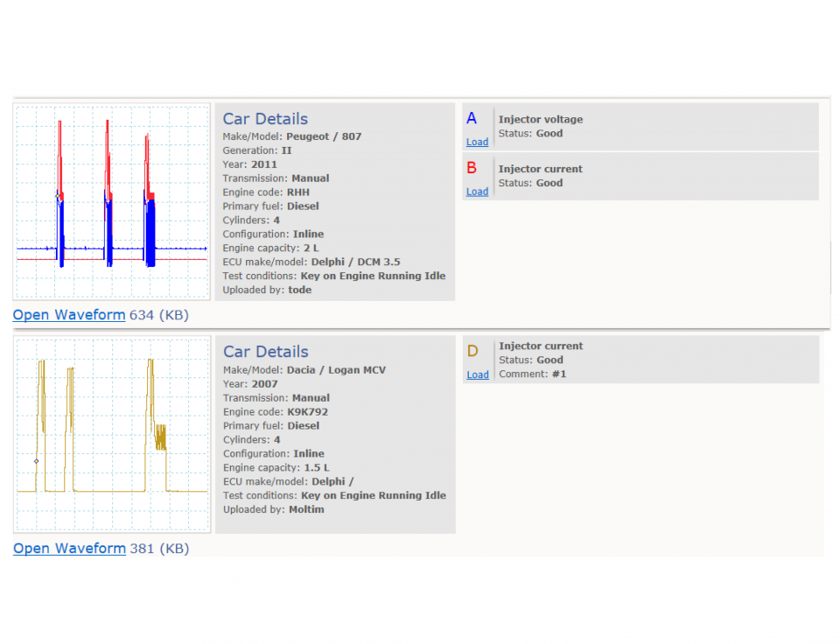
Task: Click the uploader name 'Moltim'
Action: tap(306, 509)
